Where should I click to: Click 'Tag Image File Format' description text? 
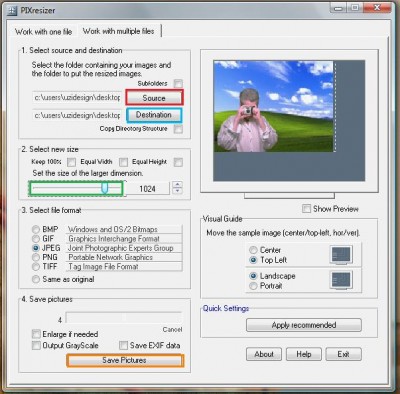point(103,267)
